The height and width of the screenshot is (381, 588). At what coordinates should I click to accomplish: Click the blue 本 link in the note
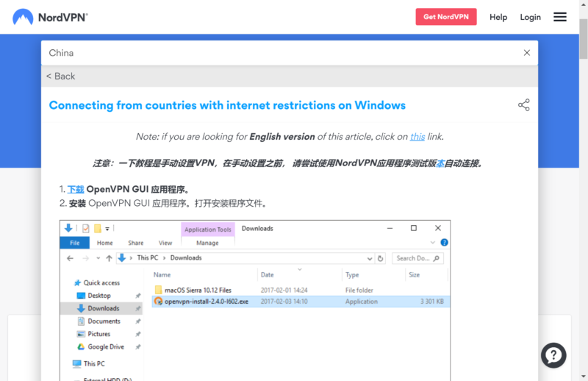click(x=440, y=163)
